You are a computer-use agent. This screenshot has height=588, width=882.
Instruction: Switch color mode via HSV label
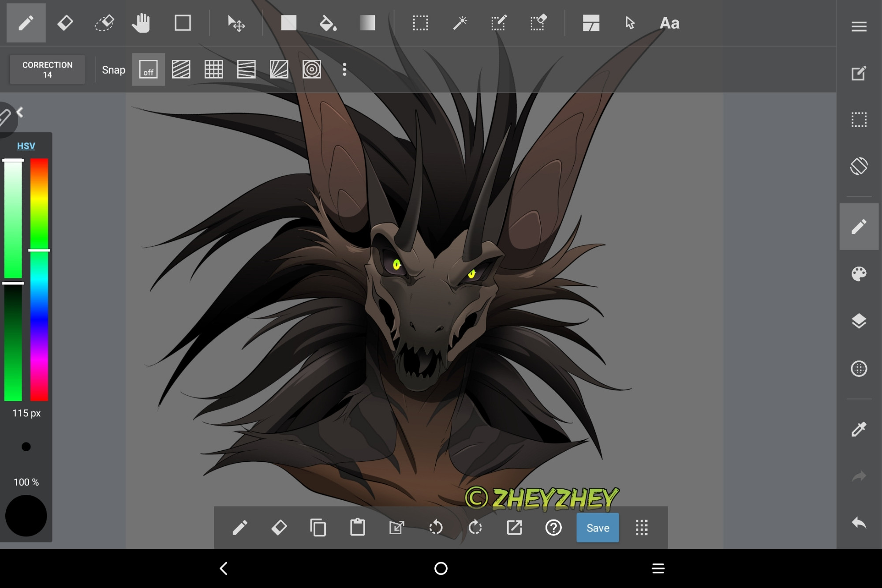26,146
